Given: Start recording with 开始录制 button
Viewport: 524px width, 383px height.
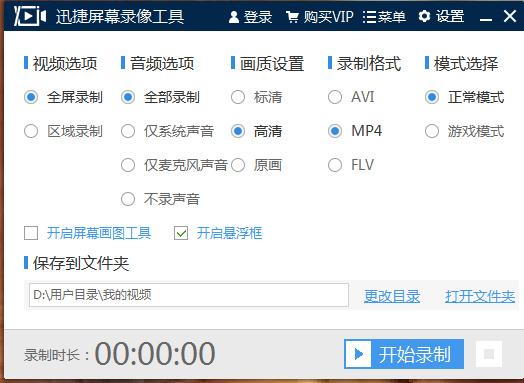Looking at the screenshot, I should click(x=404, y=354).
